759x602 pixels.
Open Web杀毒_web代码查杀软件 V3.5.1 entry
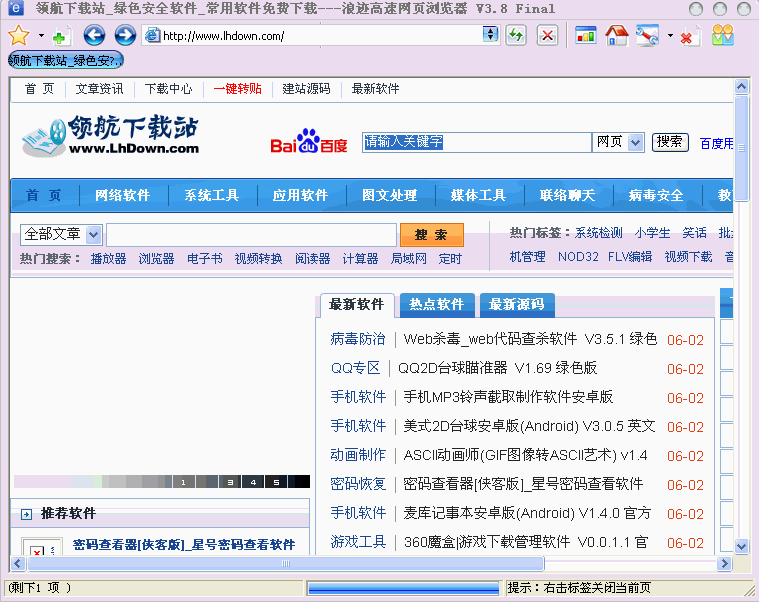point(530,339)
